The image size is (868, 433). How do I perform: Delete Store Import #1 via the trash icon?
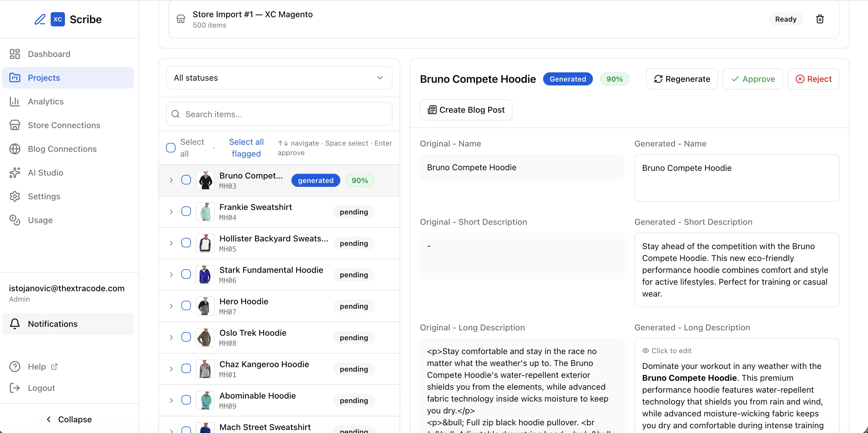pos(819,19)
